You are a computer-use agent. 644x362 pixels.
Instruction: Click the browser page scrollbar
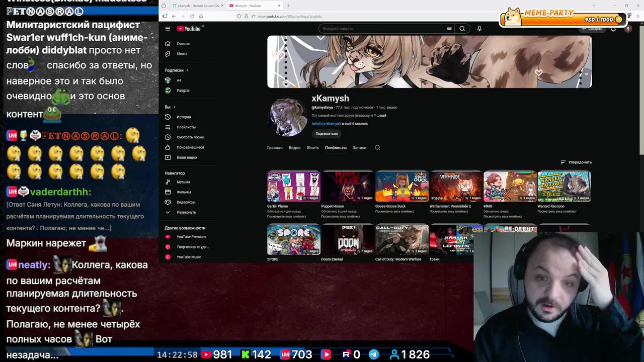point(641,90)
